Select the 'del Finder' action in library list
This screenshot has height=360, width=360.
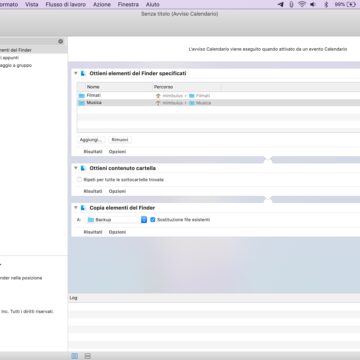coord(34,50)
